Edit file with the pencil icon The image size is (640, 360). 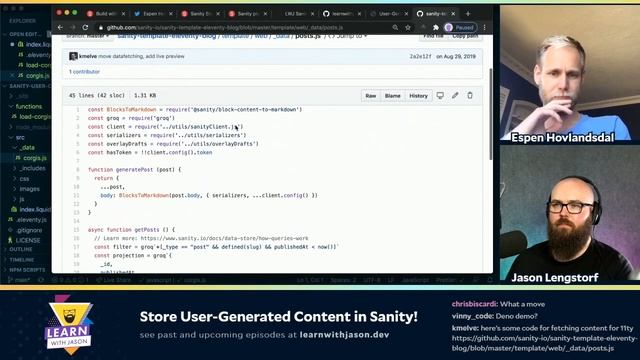(455, 96)
